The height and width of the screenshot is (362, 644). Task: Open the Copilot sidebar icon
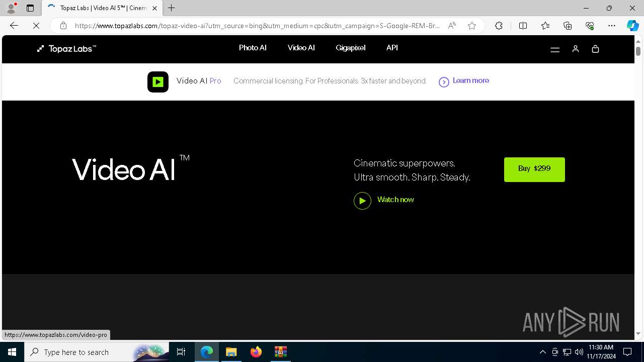click(x=632, y=26)
